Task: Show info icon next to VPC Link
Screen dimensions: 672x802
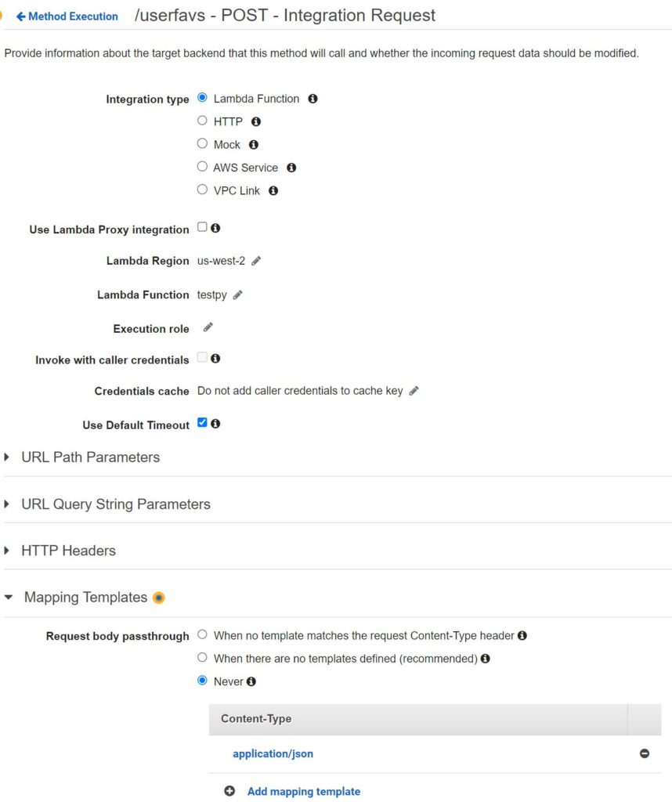Action: (273, 191)
